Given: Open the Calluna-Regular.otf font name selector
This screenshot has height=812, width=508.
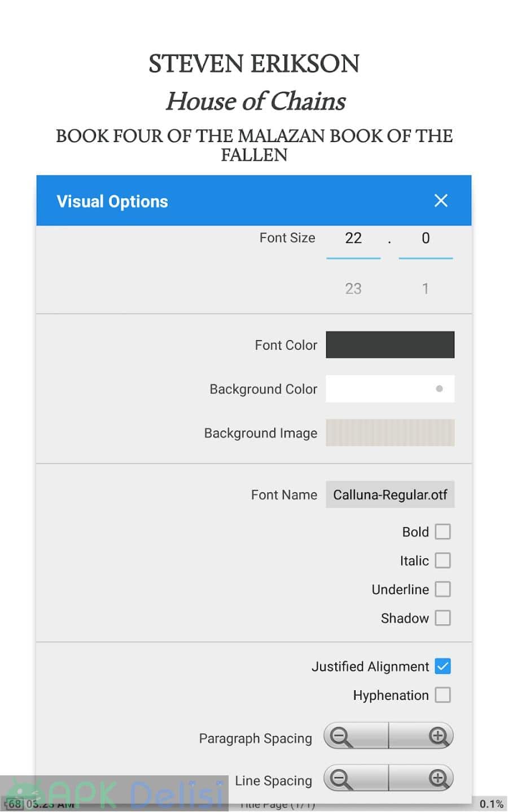Looking at the screenshot, I should coord(390,495).
